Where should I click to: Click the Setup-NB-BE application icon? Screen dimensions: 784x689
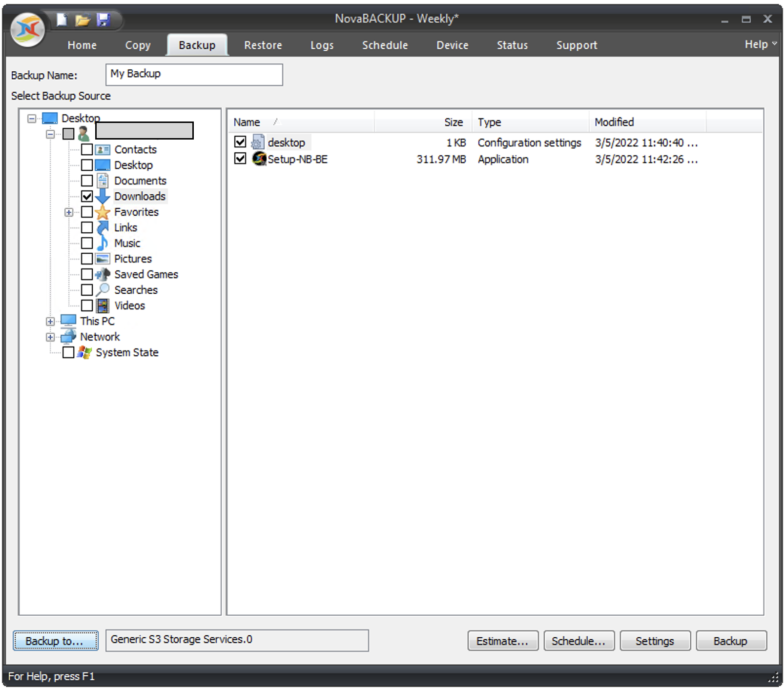pyautogui.click(x=259, y=159)
